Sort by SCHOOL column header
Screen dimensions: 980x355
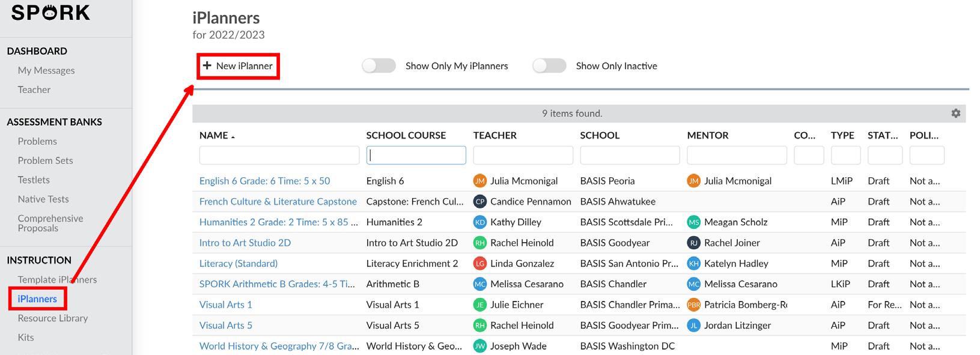pos(600,135)
